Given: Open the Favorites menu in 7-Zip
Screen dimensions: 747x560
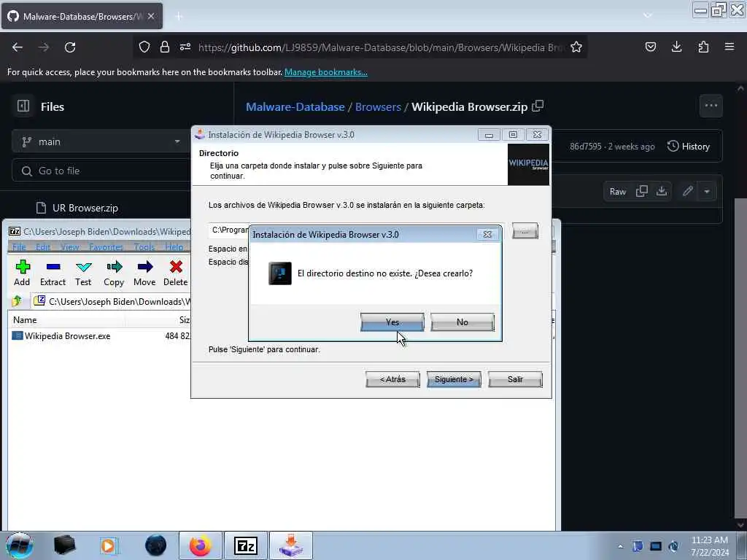Looking at the screenshot, I should pos(106,246).
